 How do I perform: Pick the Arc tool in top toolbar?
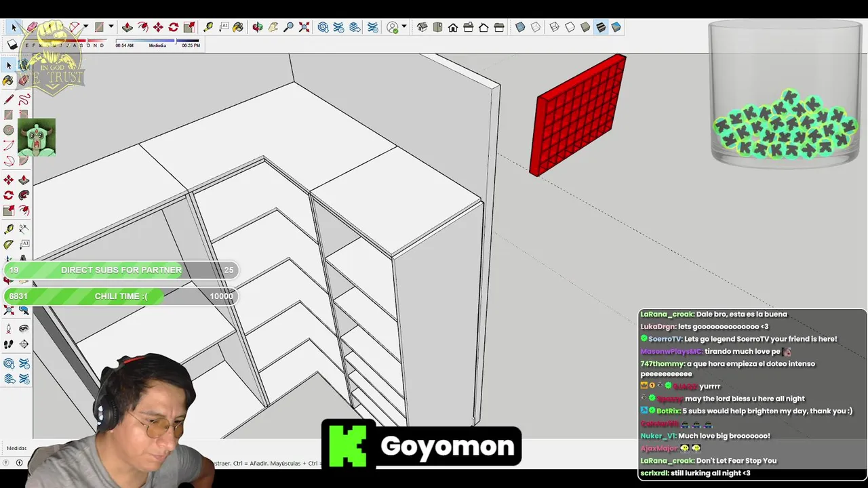[75, 27]
